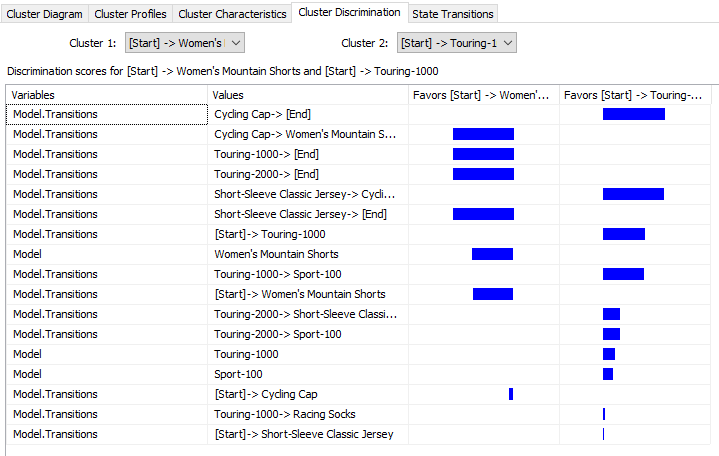
Task: Click the blue bar for Touring-1000-> Sport-100
Action: (x=623, y=274)
